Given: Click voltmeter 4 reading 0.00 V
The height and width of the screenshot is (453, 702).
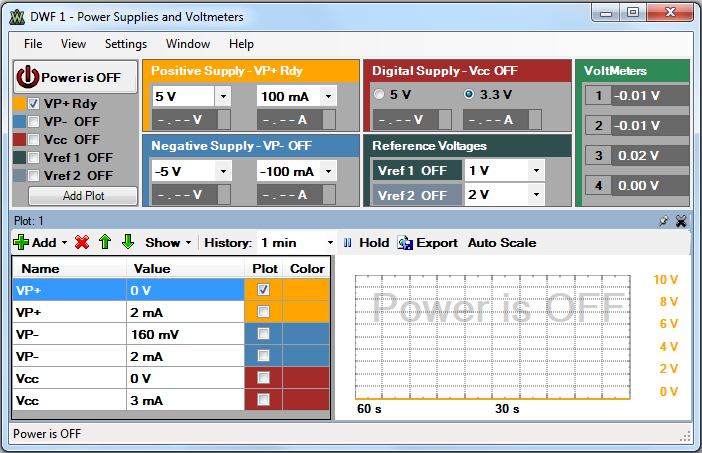Looking at the screenshot, I should [650, 185].
